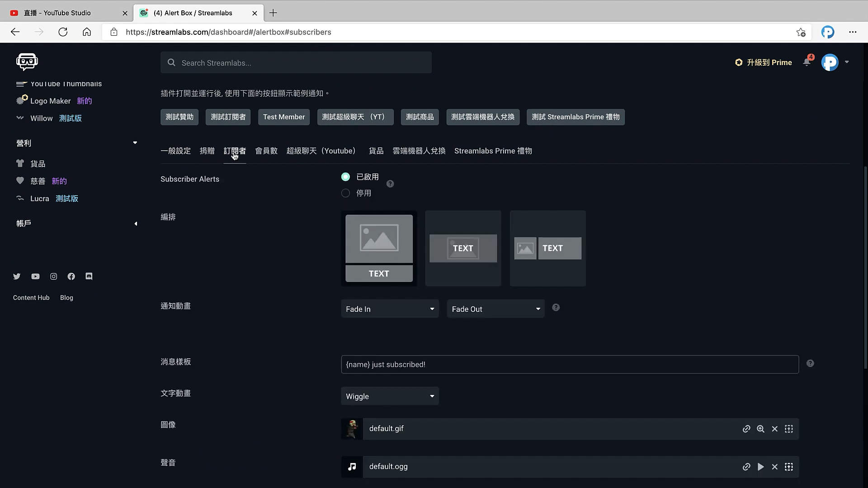This screenshot has width=868, height=488.
Task: Open the Fade Out animation dropdown
Action: pos(495,309)
